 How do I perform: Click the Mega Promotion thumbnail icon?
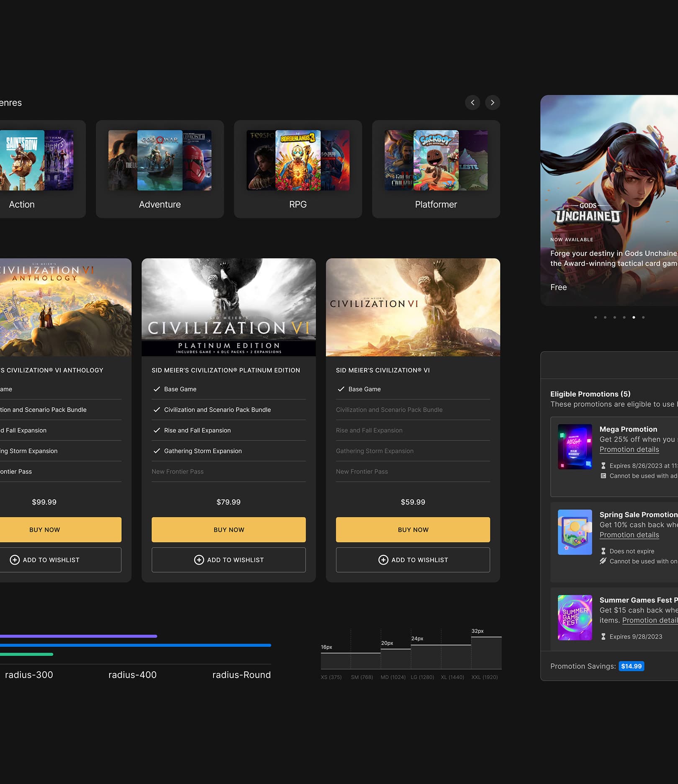coord(575,447)
